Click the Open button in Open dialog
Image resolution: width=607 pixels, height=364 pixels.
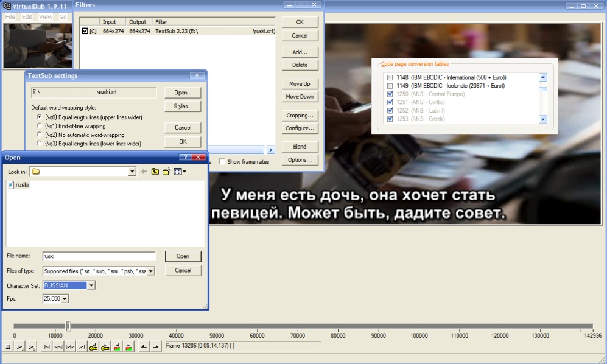coord(183,256)
